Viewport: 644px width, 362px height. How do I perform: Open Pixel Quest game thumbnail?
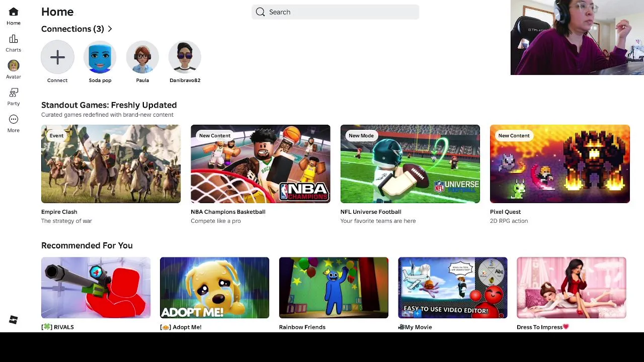pyautogui.click(x=560, y=164)
